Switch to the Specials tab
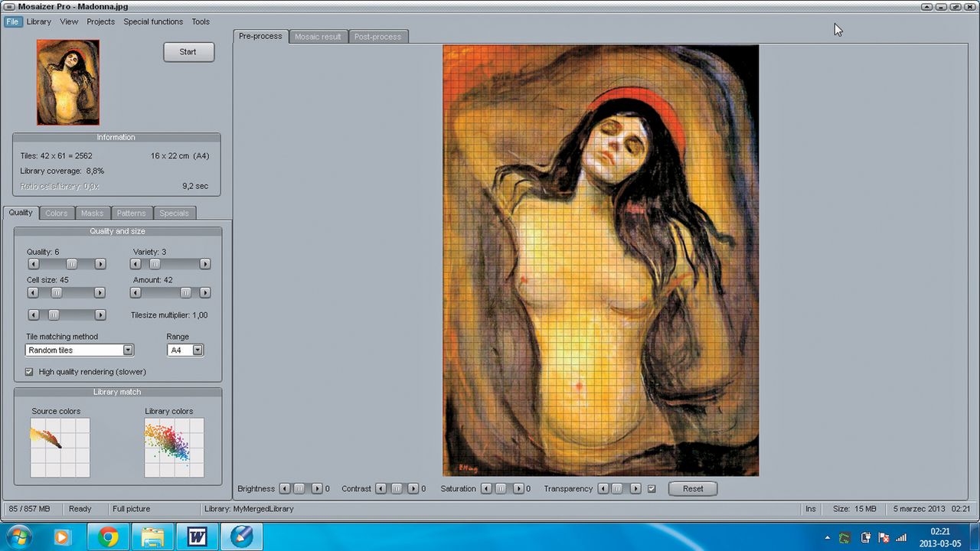The height and width of the screenshot is (551, 980). [174, 214]
